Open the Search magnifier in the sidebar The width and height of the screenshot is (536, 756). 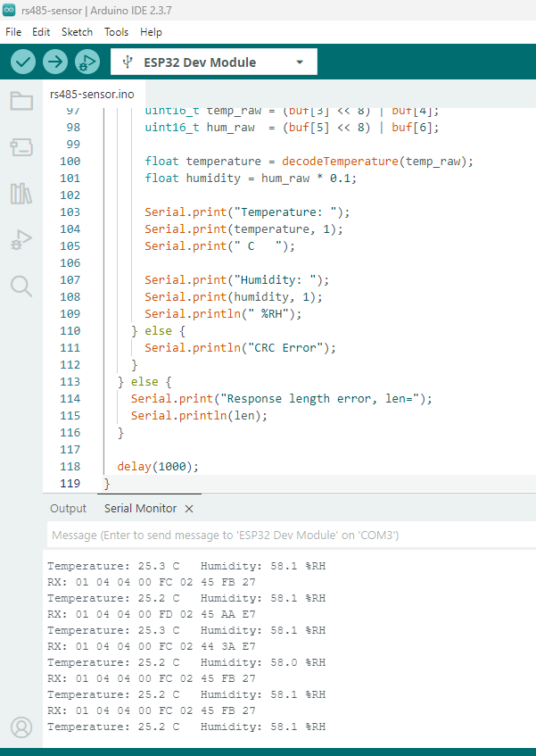[21, 286]
